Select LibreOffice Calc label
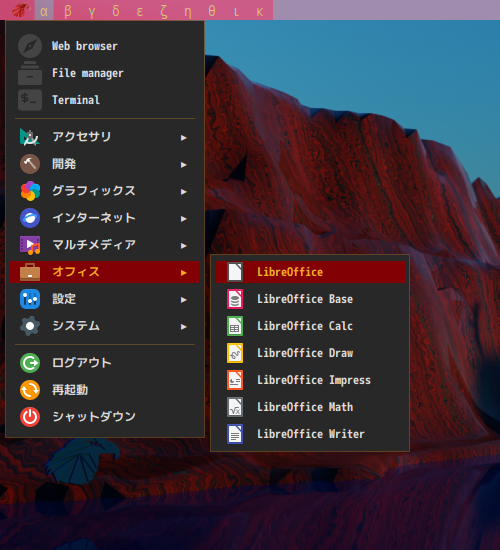Screen dimensions: 500x550 (x=305, y=326)
